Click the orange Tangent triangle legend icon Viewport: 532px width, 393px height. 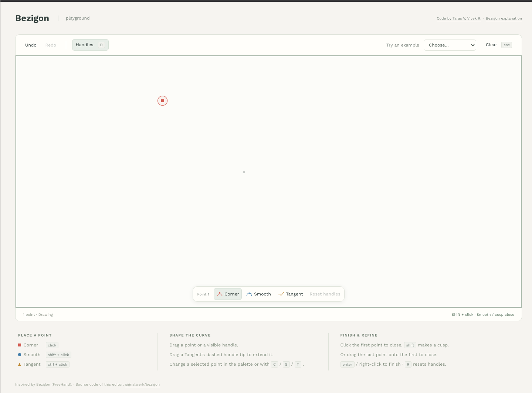click(x=20, y=364)
